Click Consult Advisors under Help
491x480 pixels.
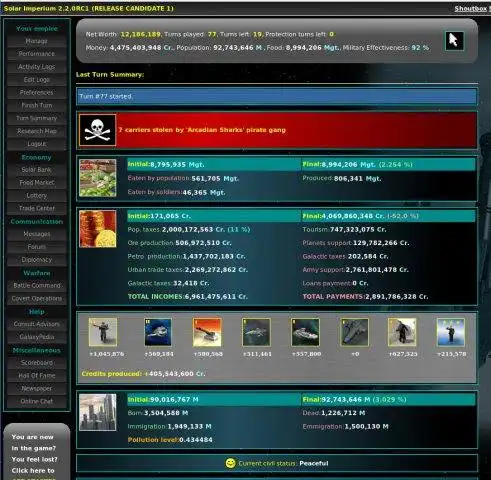click(37, 324)
